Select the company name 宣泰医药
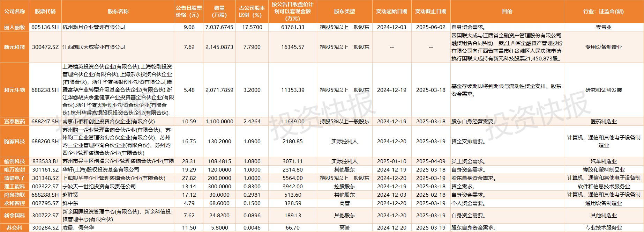This screenshot has height=232, width=644. (x=15, y=122)
